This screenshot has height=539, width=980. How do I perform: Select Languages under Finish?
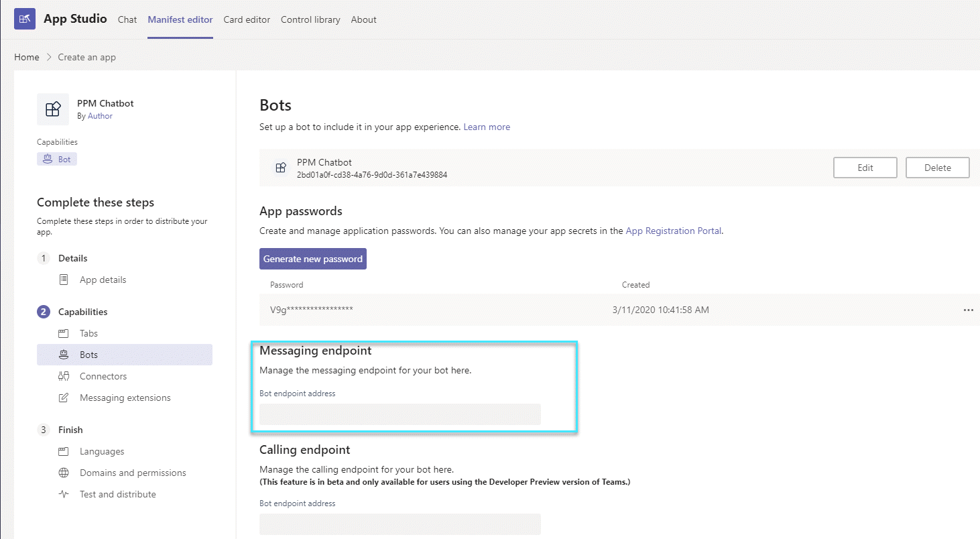point(102,451)
